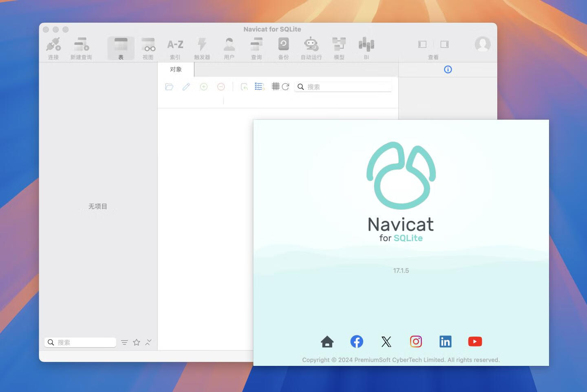Open 自动运行 (Automation) robot icon
This screenshot has width=587, height=392.
(x=311, y=44)
